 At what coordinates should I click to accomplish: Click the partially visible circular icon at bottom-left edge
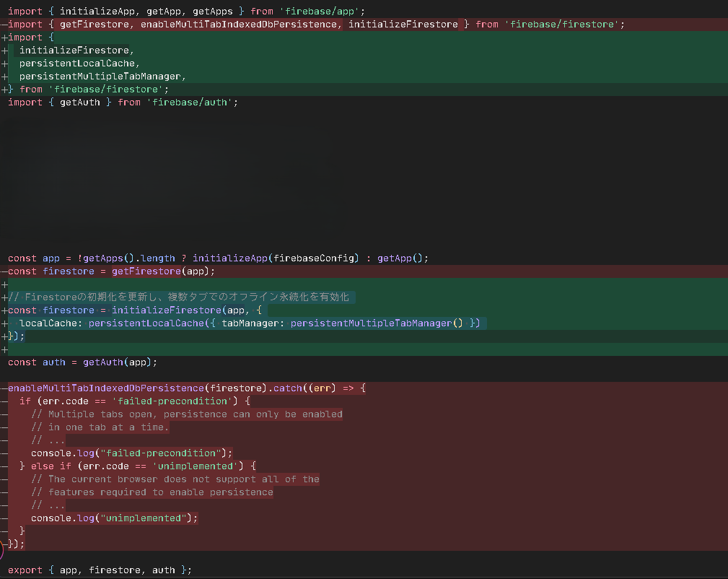click(2, 552)
